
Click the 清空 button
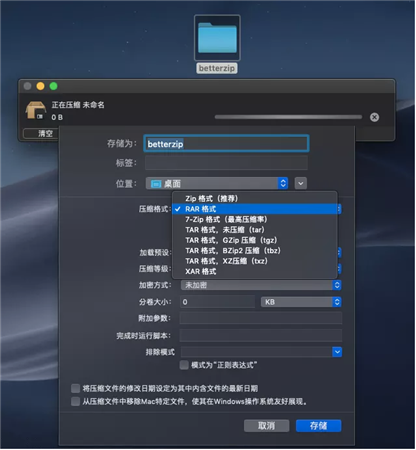[x=41, y=134]
